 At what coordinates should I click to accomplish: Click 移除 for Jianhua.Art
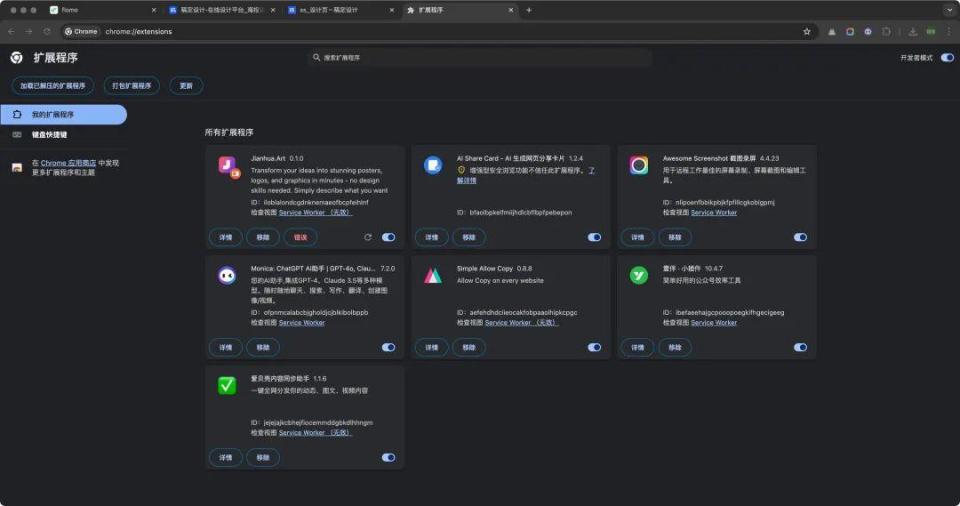coord(263,237)
